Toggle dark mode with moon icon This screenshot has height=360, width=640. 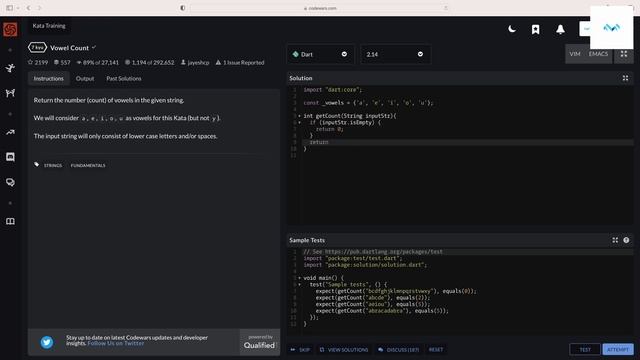pos(512,29)
